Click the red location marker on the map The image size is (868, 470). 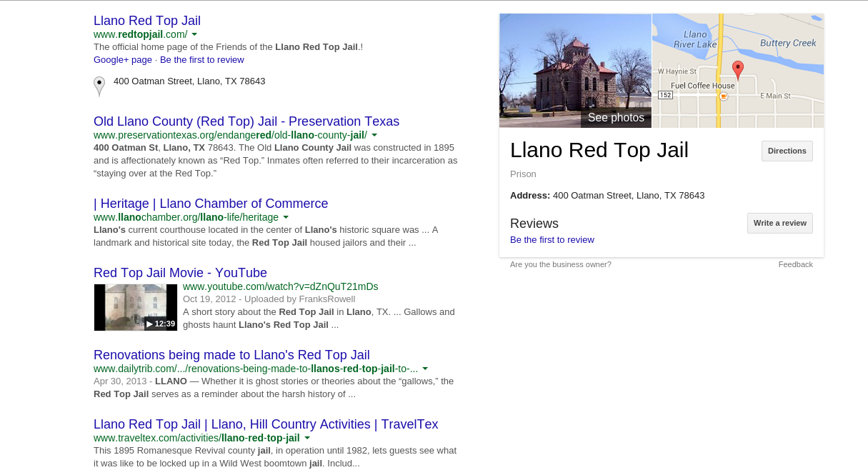(x=738, y=70)
